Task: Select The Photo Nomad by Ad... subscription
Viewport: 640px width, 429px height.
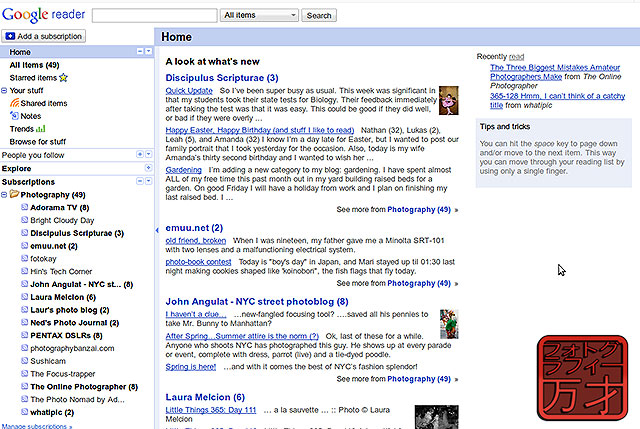Action: click(77, 399)
